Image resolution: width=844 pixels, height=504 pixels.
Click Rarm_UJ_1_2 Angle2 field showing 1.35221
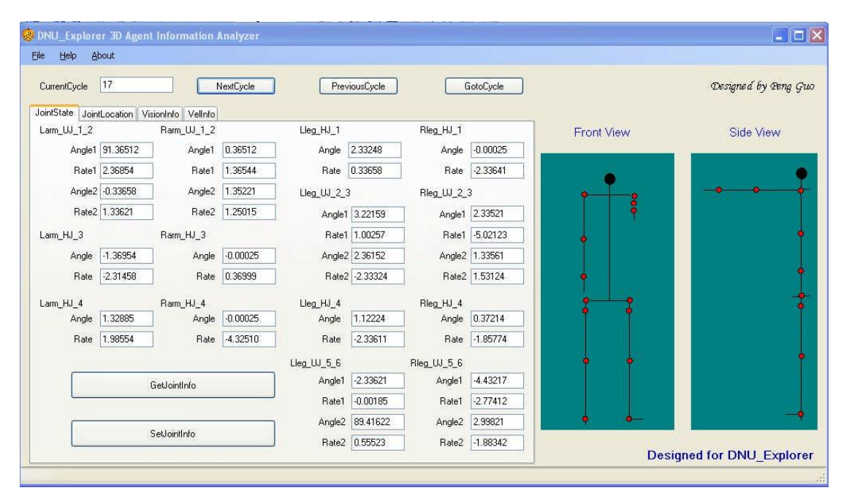(x=249, y=191)
